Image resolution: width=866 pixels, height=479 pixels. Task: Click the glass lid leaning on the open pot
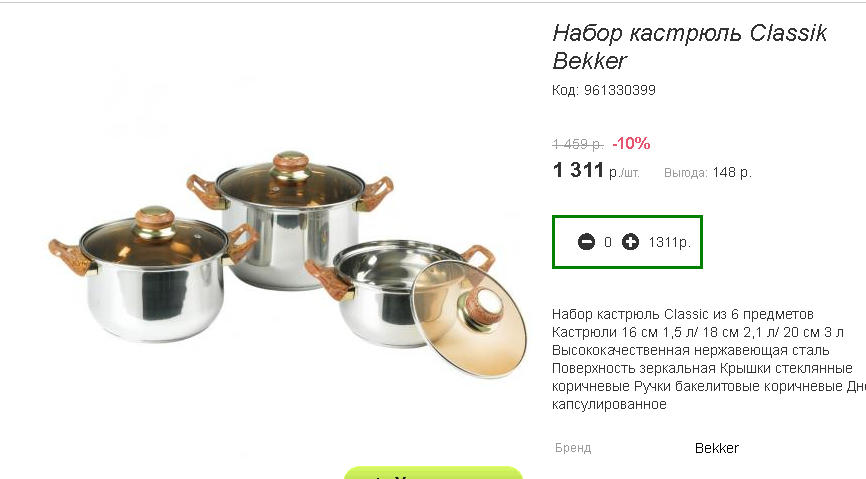click(x=468, y=319)
